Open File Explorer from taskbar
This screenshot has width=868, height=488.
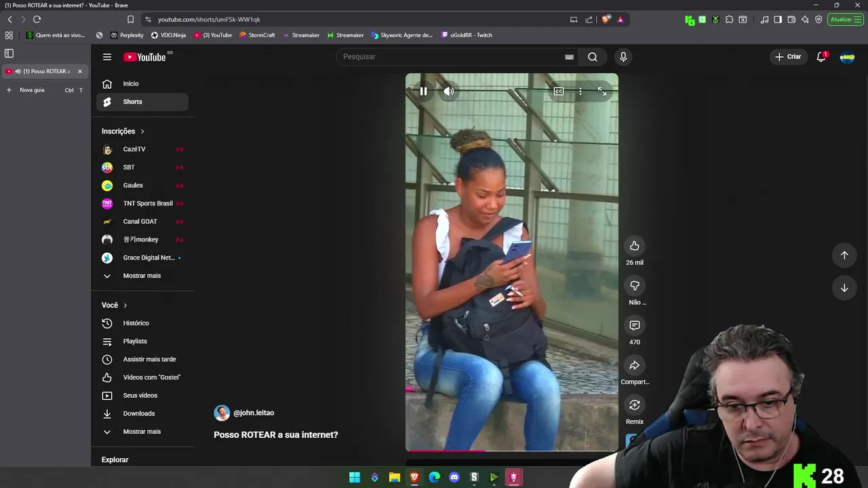(x=395, y=477)
